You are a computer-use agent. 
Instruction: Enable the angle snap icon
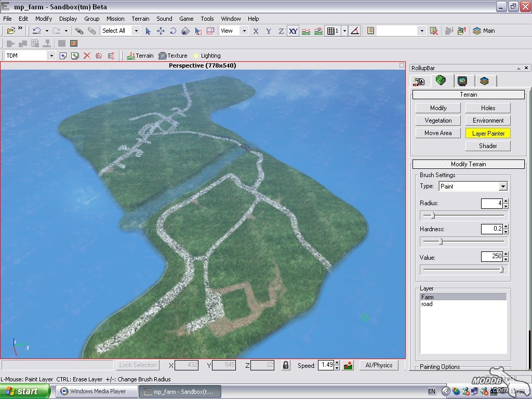click(355, 31)
